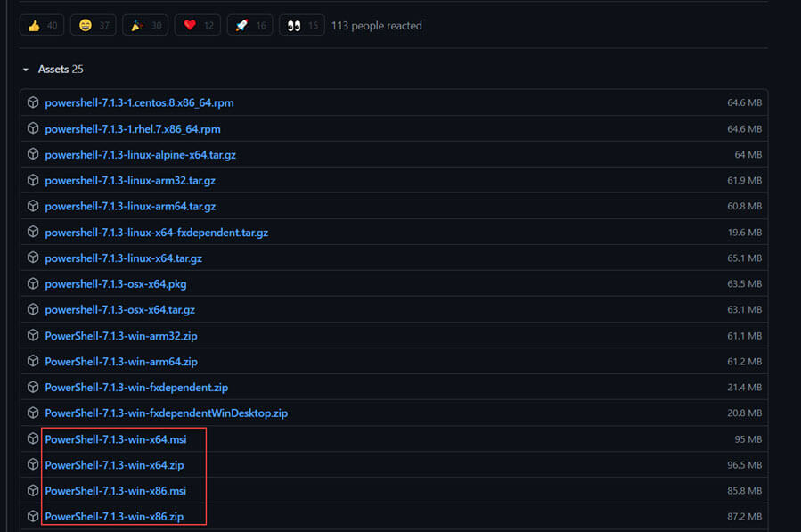
Task: Select the 19.6 MB file size text
Action: (745, 233)
